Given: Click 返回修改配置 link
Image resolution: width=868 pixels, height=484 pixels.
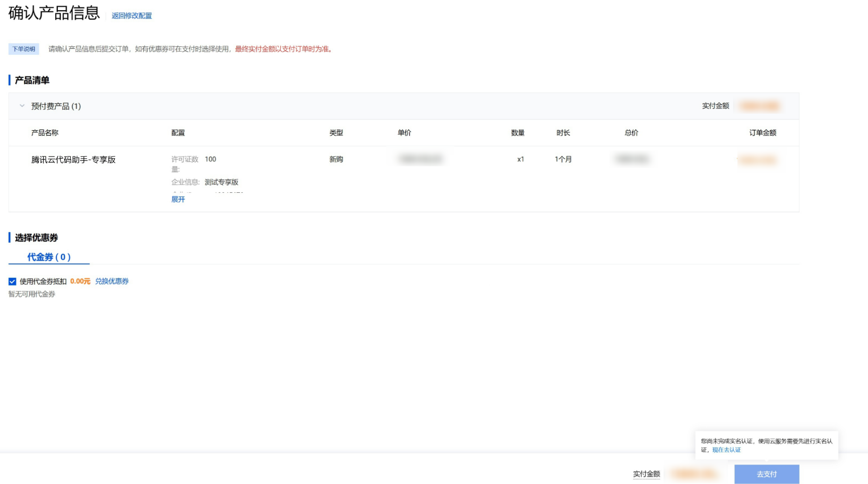Looking at the screenshot, I should [x=132, y=16].
